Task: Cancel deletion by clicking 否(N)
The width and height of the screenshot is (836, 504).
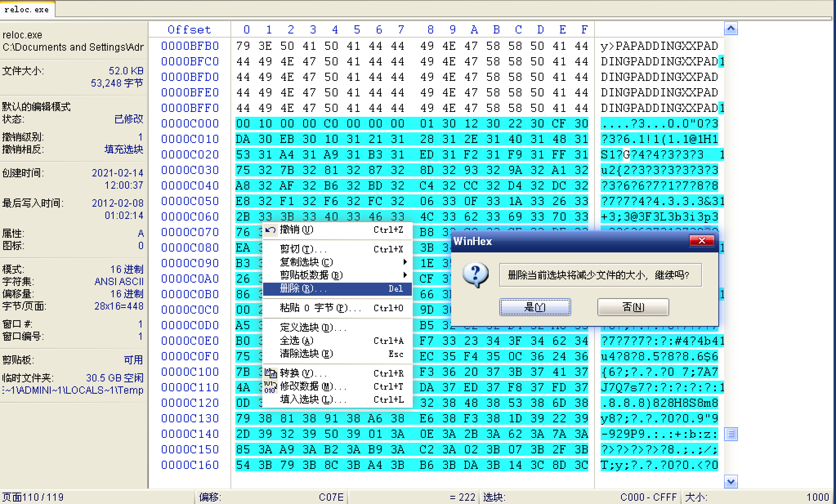Action: [x=633, y=307]
